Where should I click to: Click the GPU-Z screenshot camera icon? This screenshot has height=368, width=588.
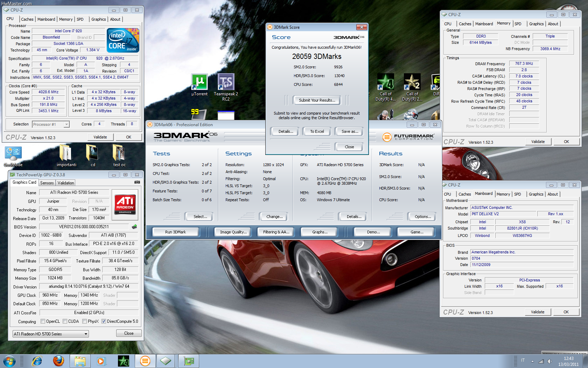[x=137, y=182]
